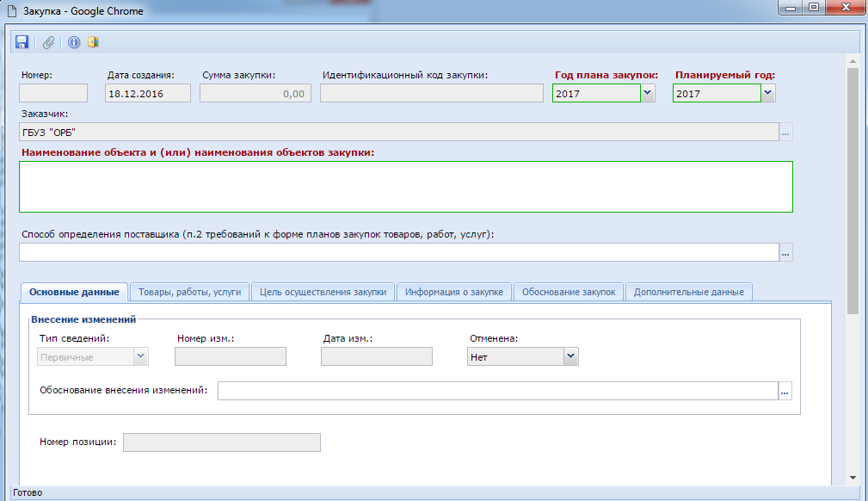
Task: Click the Наименование объекта закупки text area
Action: [x=405, y=186]
